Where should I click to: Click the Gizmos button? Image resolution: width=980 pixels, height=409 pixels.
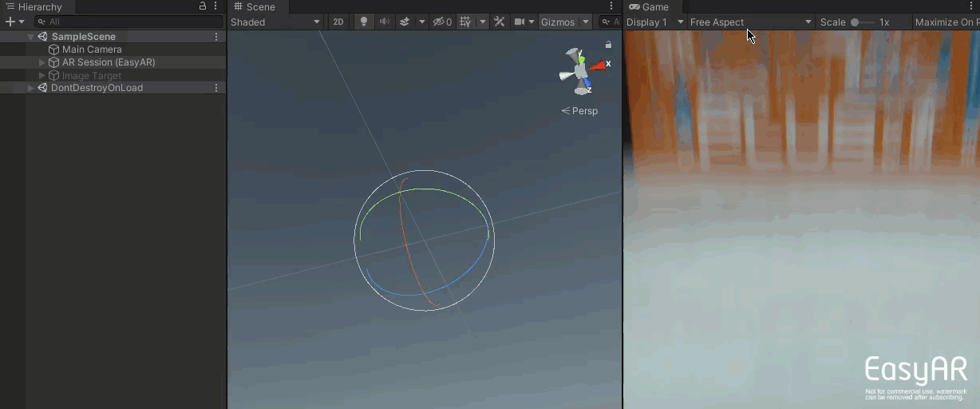point(558,22)
